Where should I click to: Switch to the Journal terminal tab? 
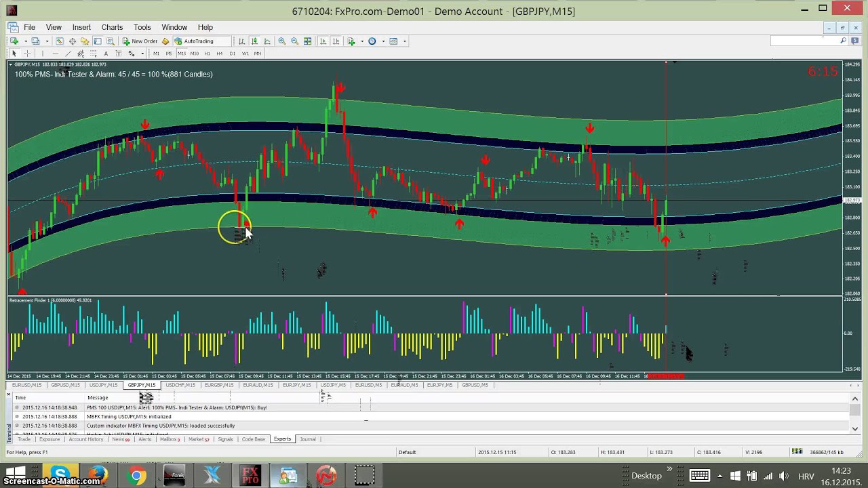307,439
